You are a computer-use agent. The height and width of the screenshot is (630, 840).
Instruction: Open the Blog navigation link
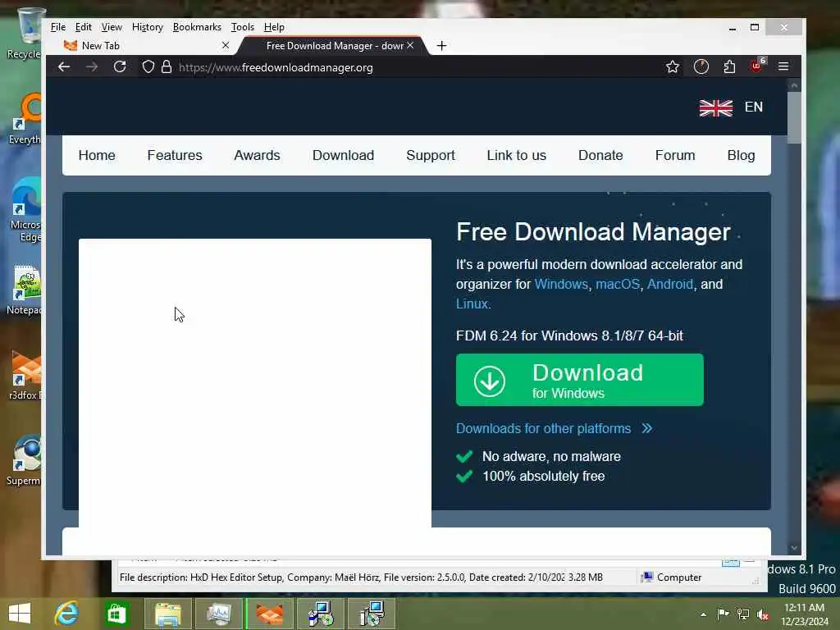pos(741,155)
